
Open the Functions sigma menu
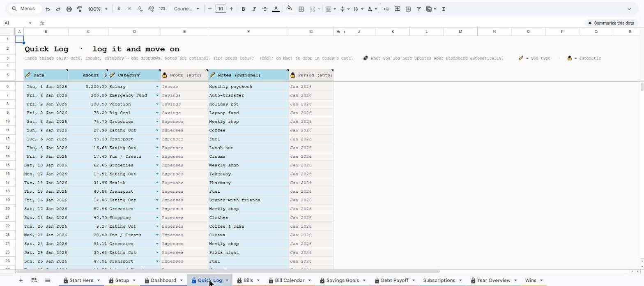444,9
